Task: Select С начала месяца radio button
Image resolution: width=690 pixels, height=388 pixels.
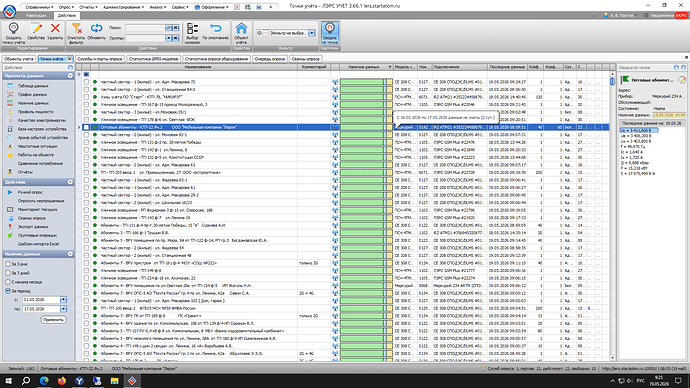Action: (8, 282)
